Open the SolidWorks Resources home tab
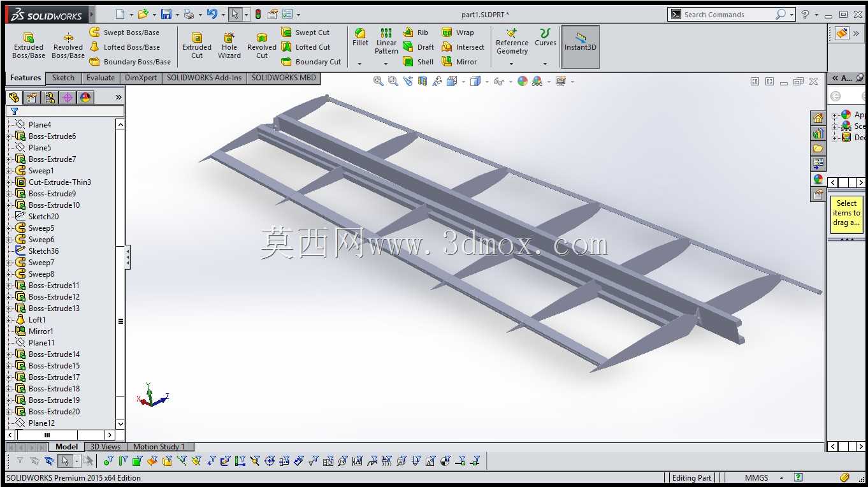Screen dimensions: 868x487 818,118
